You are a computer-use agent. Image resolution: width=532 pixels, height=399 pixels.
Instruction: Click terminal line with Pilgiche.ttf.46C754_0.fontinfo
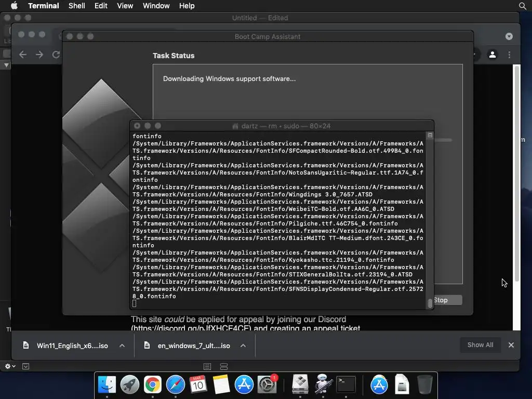tap(265, 223)
